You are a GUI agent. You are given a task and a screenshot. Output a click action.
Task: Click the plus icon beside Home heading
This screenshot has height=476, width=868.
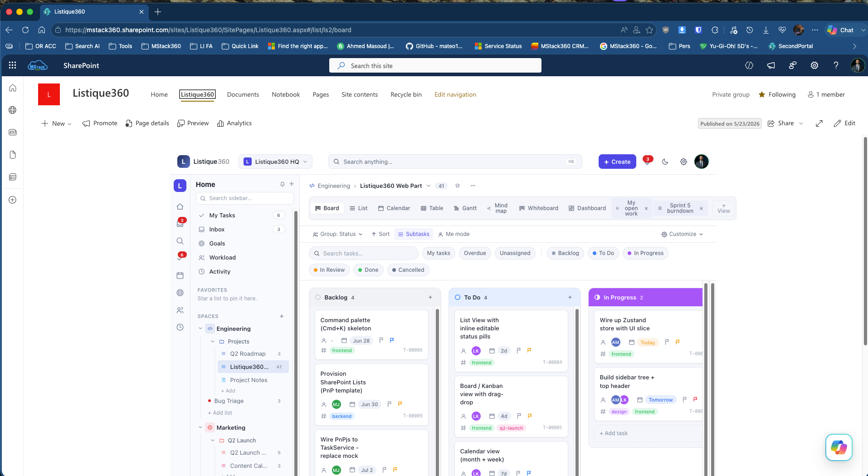292,184
